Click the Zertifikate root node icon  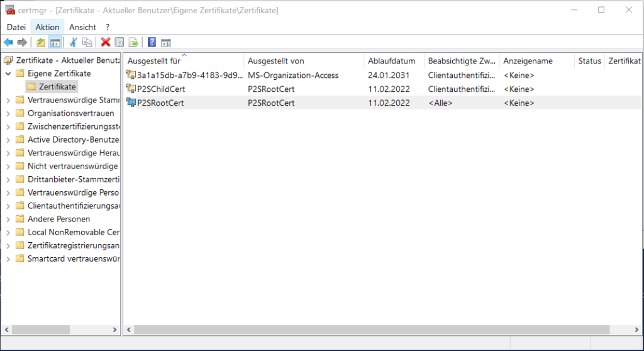8,60
